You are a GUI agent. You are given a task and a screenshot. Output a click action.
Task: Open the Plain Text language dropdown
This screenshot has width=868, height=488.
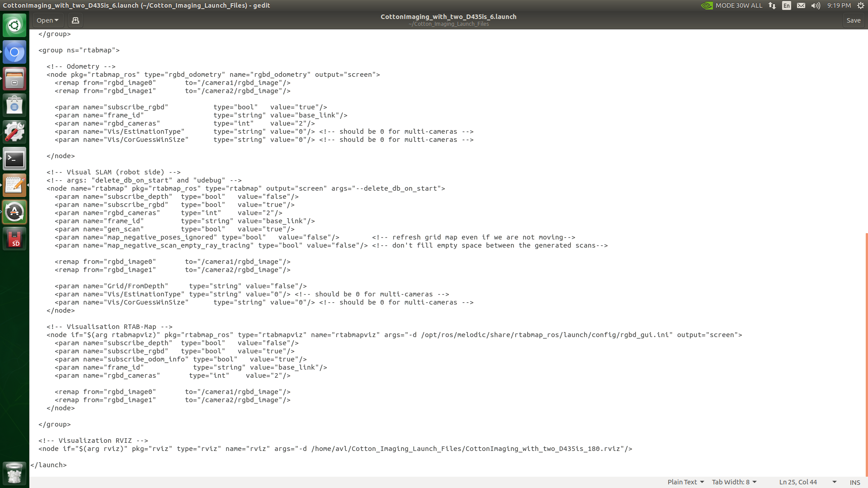point(685,482)
